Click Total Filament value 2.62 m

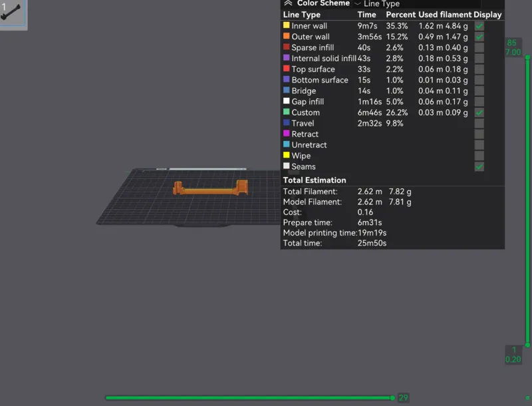click(x=370, y=192)
